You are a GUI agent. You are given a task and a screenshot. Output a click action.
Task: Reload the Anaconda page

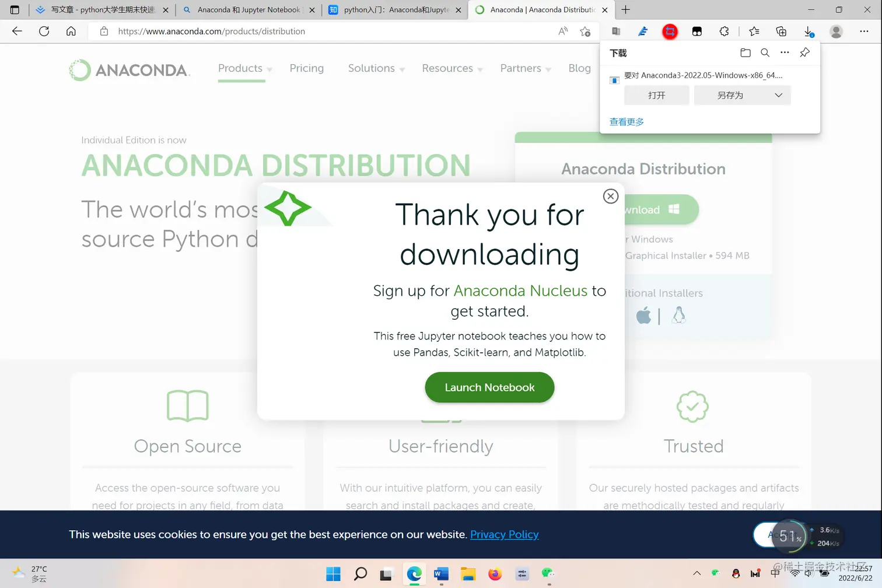(44, 32)
